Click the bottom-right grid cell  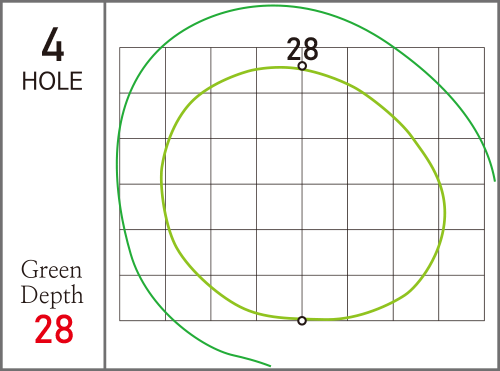click(462, 298)
